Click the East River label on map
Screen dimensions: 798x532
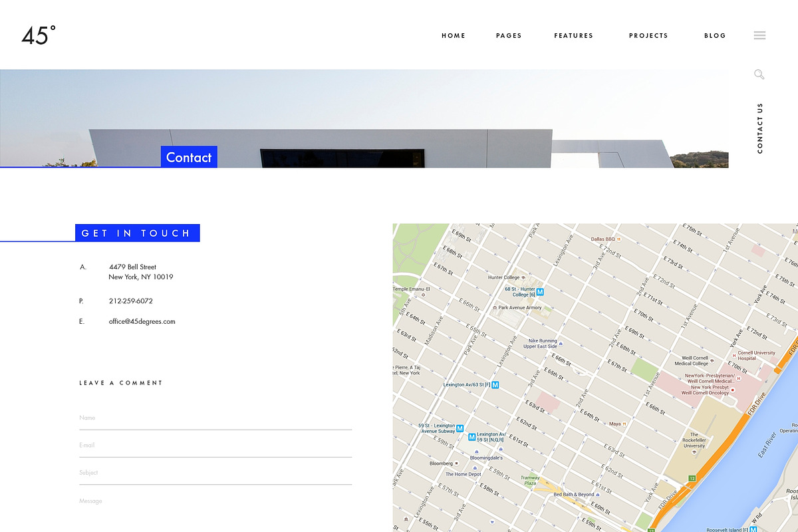click(x=767, y=444)
